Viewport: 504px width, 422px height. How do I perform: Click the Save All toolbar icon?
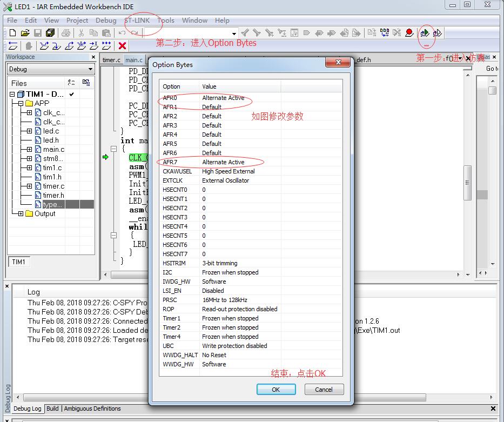(x=50, y=33)
